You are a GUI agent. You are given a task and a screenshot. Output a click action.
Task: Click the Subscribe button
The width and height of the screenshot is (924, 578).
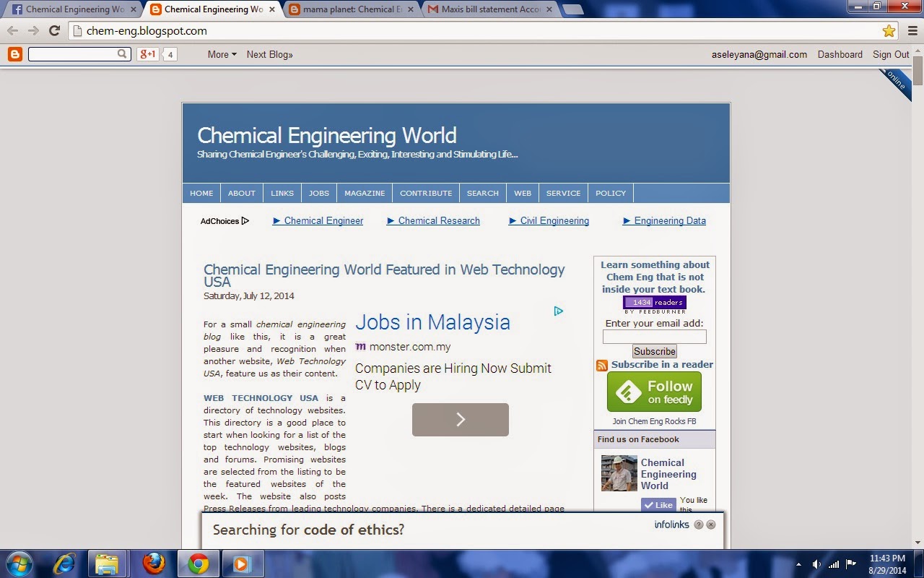654,352
